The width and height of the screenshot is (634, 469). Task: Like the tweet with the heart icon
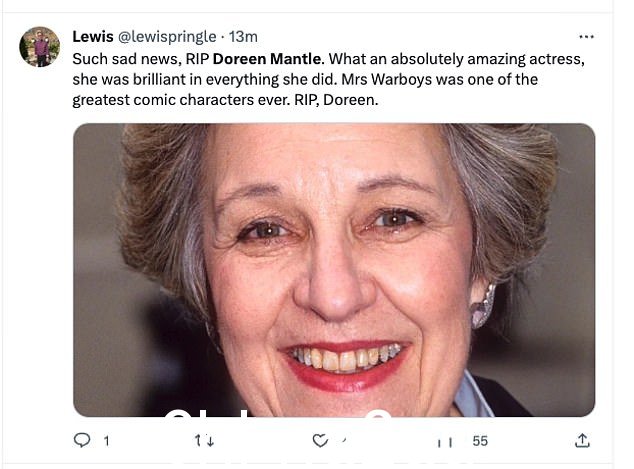point(320,440)
